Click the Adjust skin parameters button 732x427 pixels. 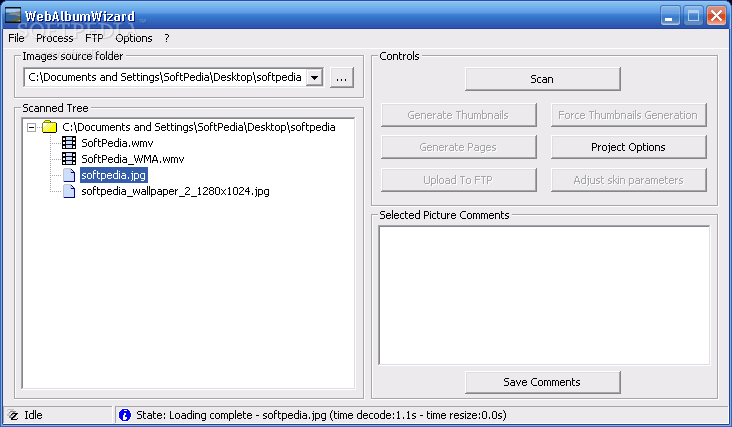628,180
